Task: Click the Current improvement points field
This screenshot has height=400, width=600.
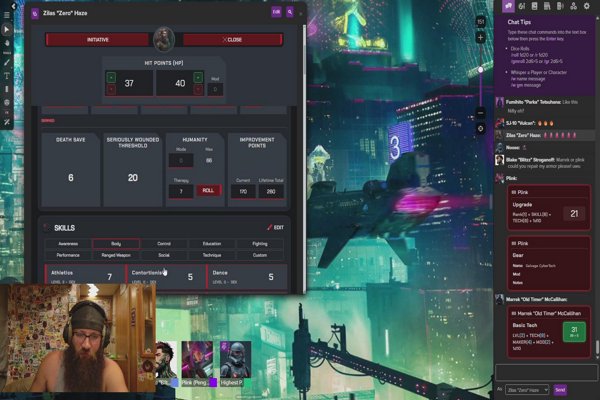Action: [243, 191]
